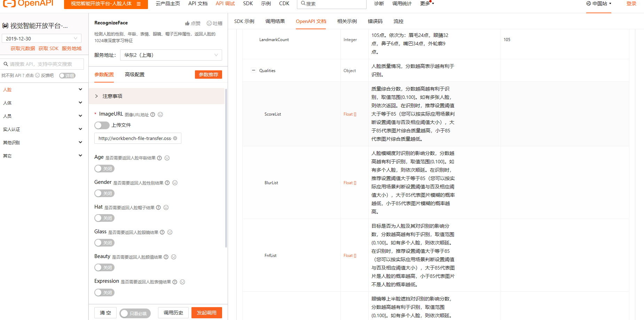The image size is (644, 320).
Task: Click the help icon beside Gender
Action: pyautogui.click(x=167, y=183)
